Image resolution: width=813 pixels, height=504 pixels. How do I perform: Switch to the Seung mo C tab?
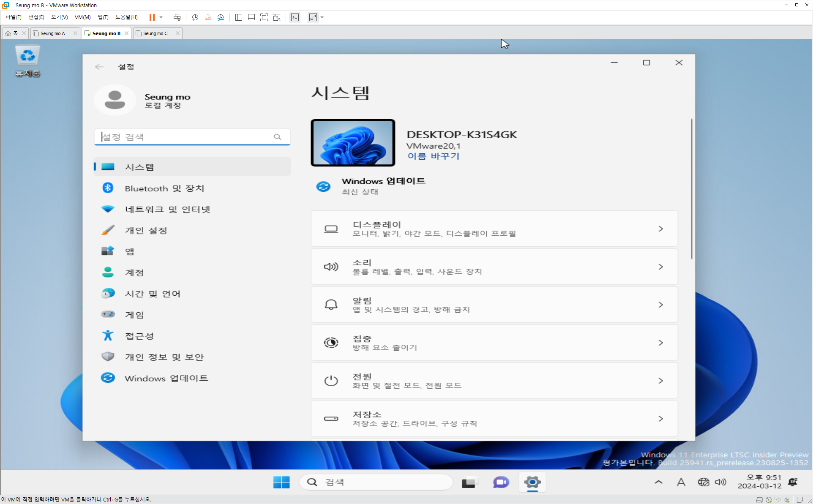[x=155, y=33]
